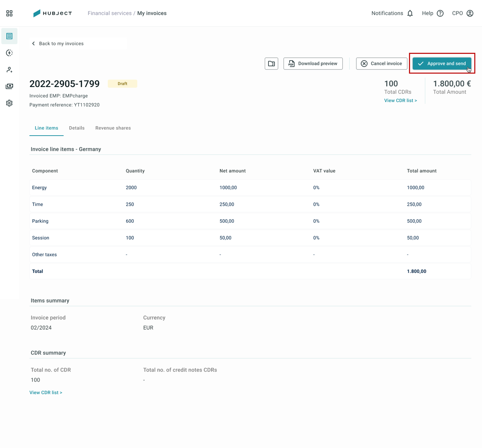Viewport: 482px width, 448px height.
Task: Click CPO label in header
Action: click(458, 13)
